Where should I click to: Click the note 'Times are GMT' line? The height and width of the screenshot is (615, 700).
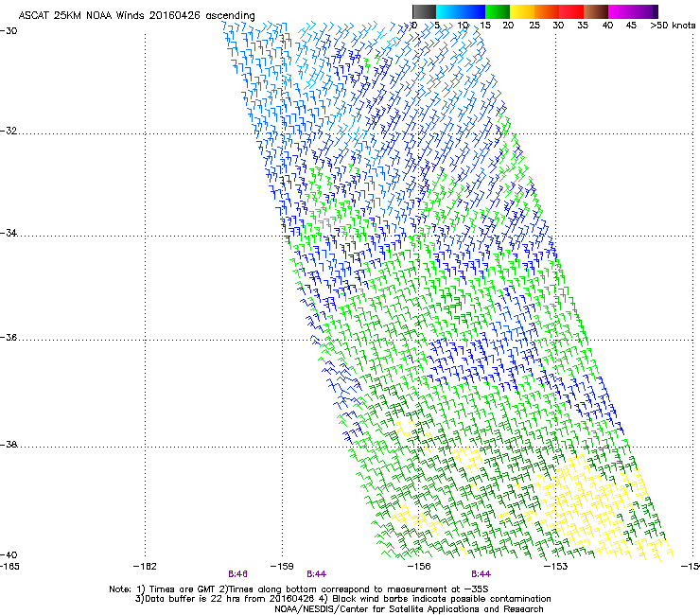coord(298,589)
